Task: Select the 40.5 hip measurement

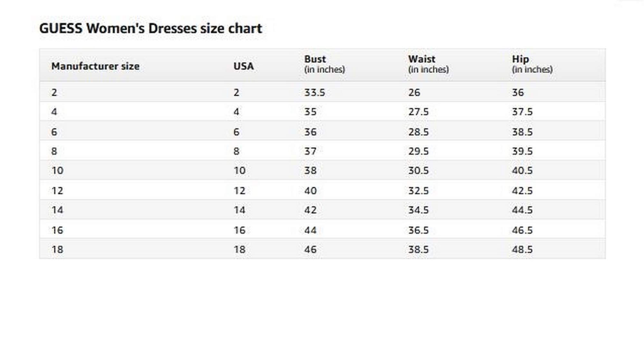Action: click(522, 171)
